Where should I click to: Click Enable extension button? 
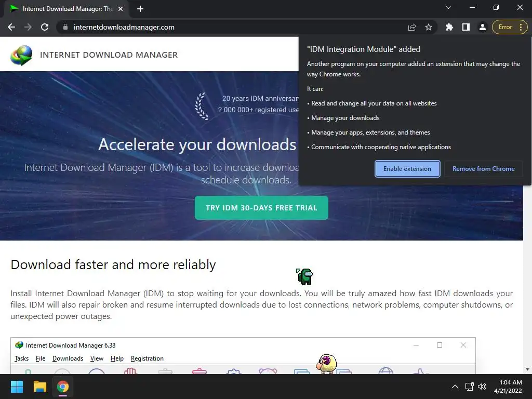pyautogui.click(x=407, y=169)
